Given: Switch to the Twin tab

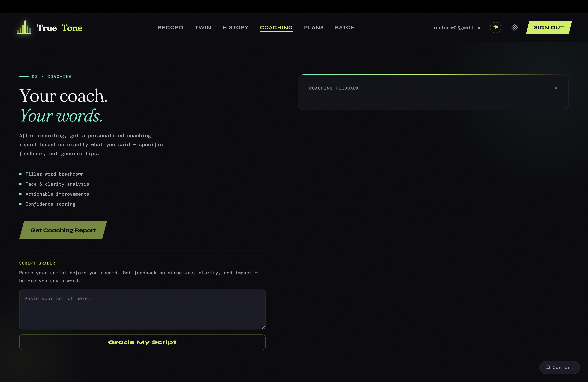Looking at the screenshot, I should 203,27.
